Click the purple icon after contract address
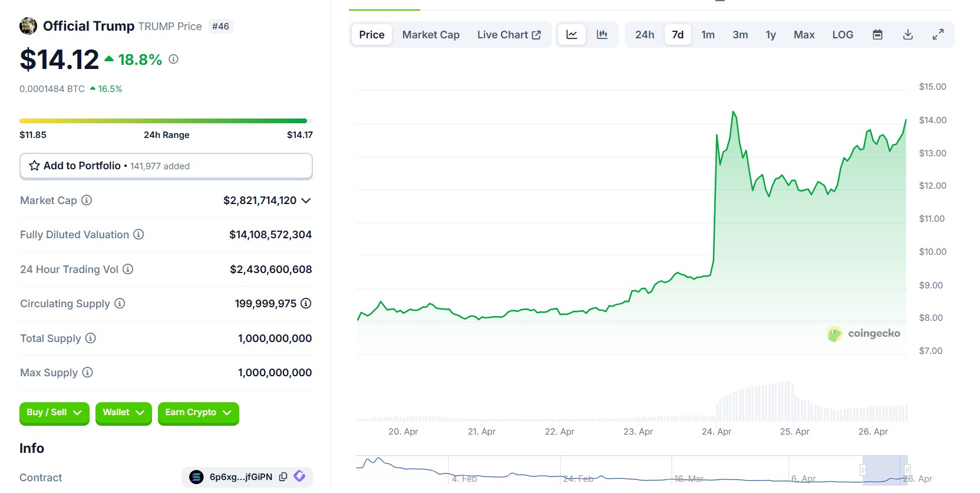980x493 pixels. [x=299, y=476]
